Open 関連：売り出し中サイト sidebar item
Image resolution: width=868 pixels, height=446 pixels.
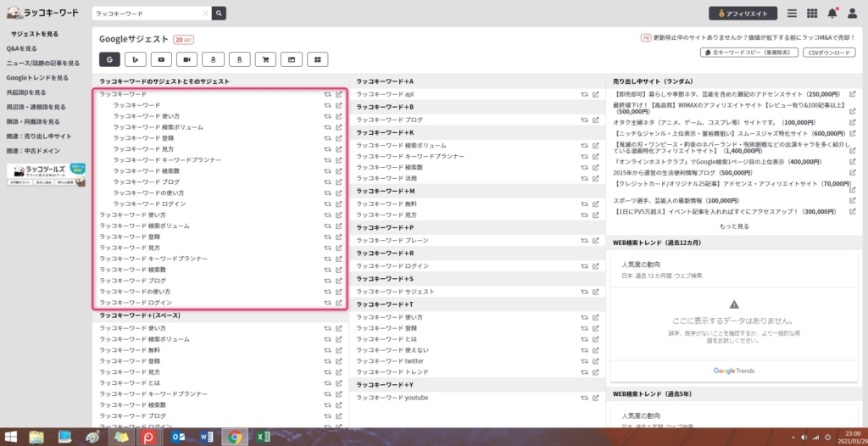point(39,137)
